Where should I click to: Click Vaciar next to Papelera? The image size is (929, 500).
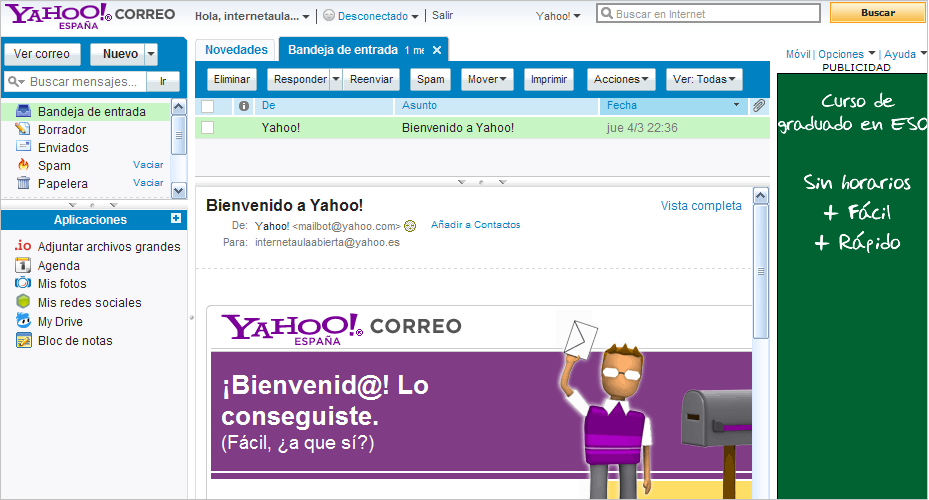(148, 182)
